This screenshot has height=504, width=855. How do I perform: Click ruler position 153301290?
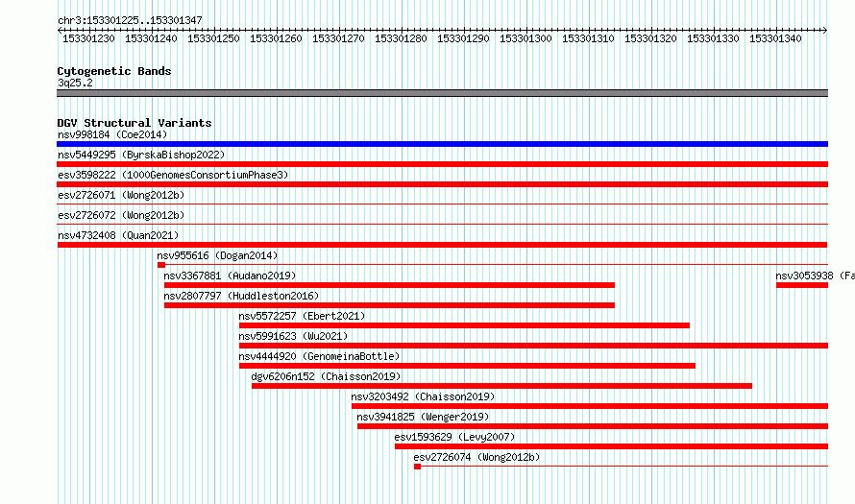coord(463,38)
